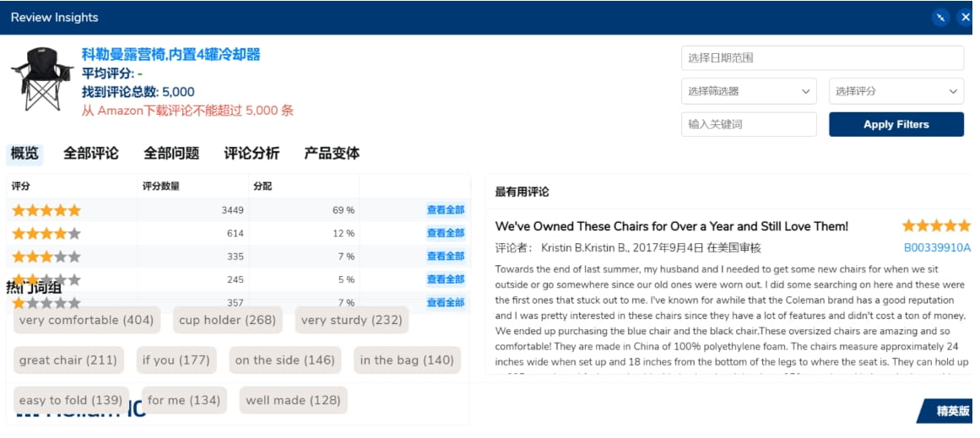Image resolution: width=980 pixels, height=438 pixels.
Task: Focus the 输入关键词 keyword field
Action: click(748, 124)
